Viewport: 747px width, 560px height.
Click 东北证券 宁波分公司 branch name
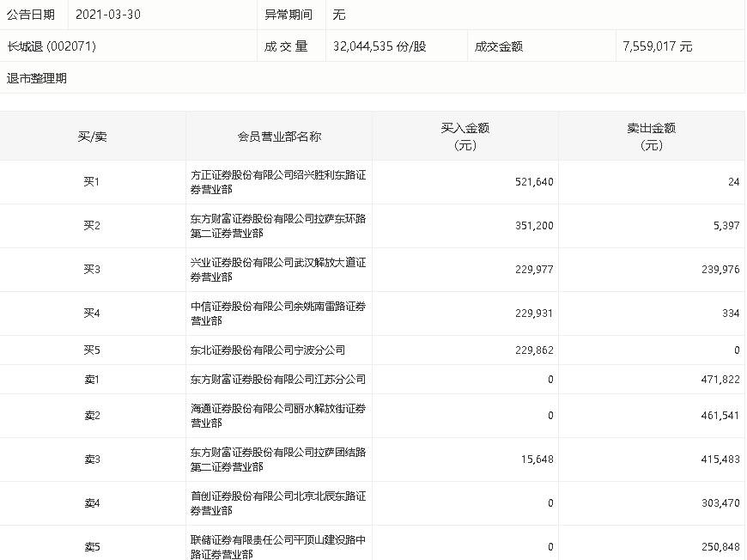click(268, 350)
